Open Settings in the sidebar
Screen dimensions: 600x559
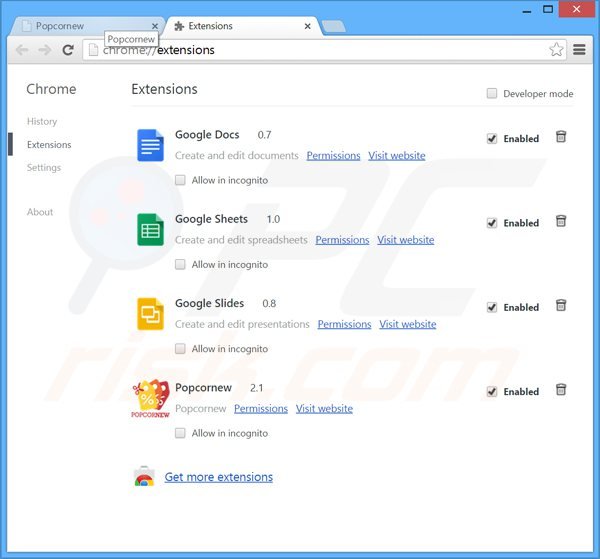point(44,168)
